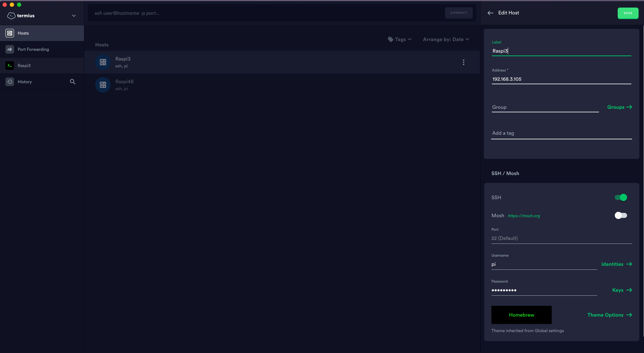The width and height of the screenshot is (644, 353).
Task: Expand the termius account chevron
Action: coord(74,16)
